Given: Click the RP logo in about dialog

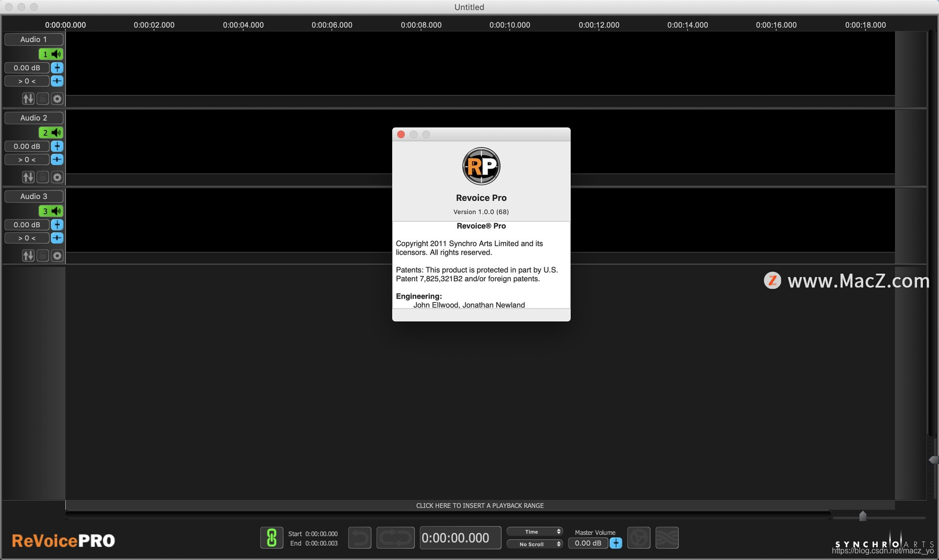Looking at the screenshot, I should (x=481, y=166).
